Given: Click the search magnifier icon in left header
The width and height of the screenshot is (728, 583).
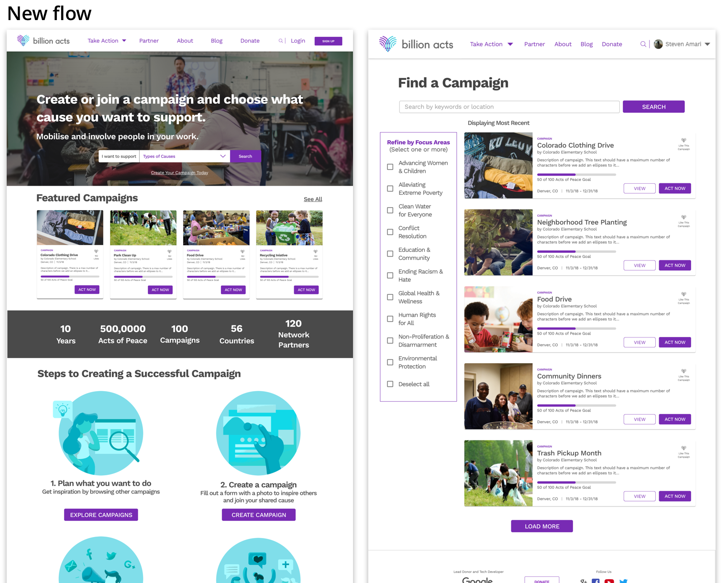Looking at the screenshot, I should pyautogui.click(x=281, y=41).
